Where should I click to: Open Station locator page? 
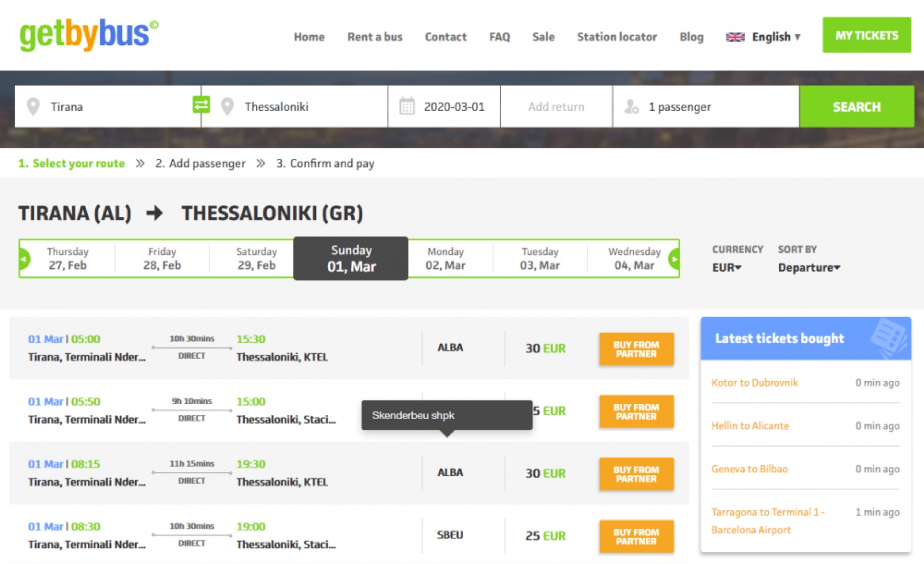[617, 37]
